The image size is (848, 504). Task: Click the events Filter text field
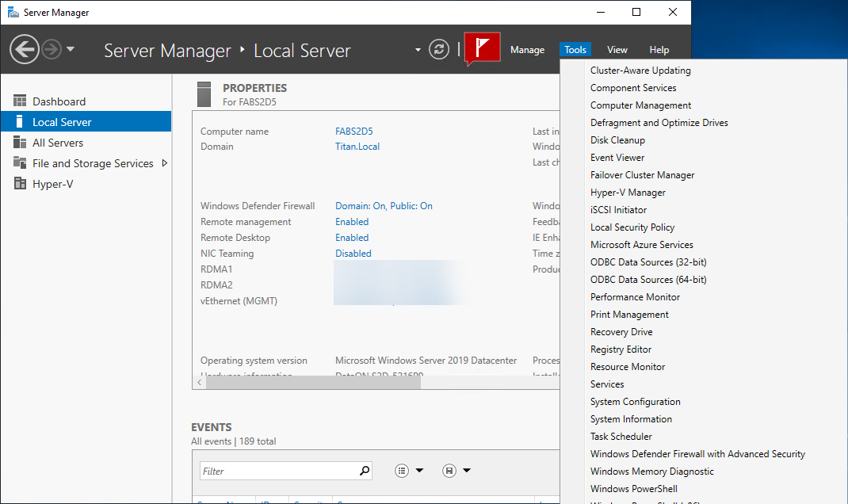point(277,471)
